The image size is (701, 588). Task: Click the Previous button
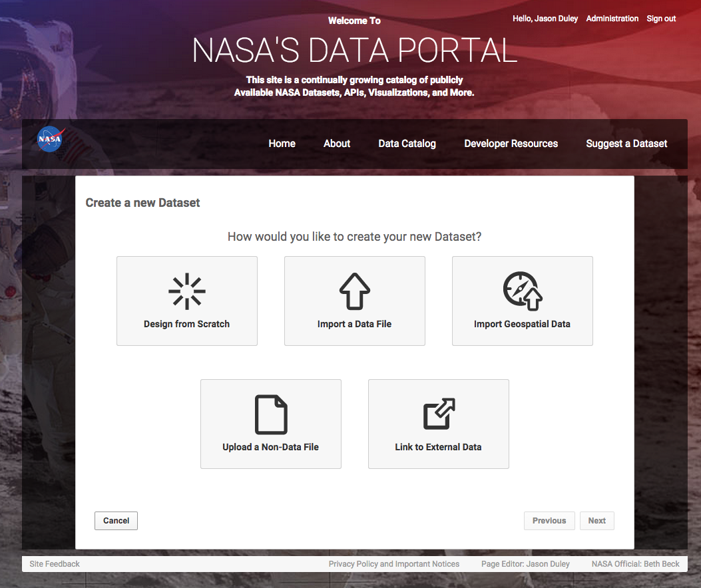[x=549, y=521]
